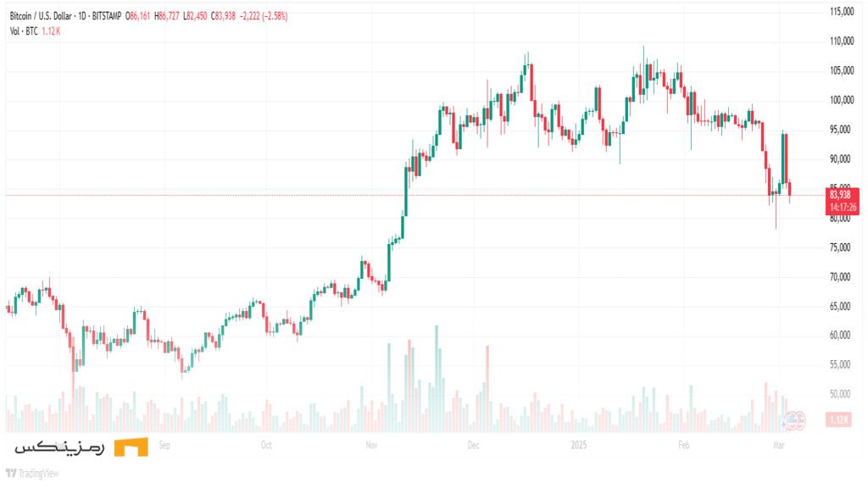
Task: Click the Feb label on time axis
Action: [683, 445]
